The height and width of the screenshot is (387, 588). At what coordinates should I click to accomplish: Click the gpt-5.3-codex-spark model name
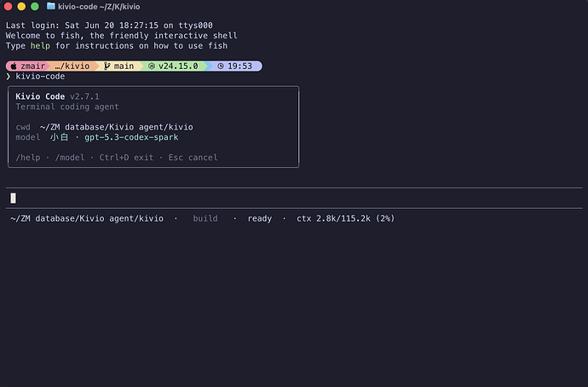pos(131,137)
